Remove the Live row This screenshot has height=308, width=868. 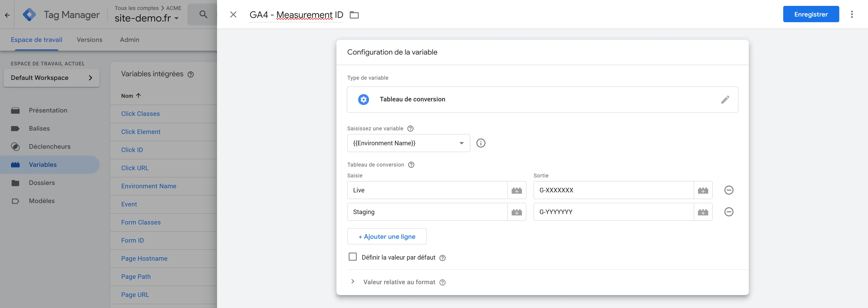729,190
